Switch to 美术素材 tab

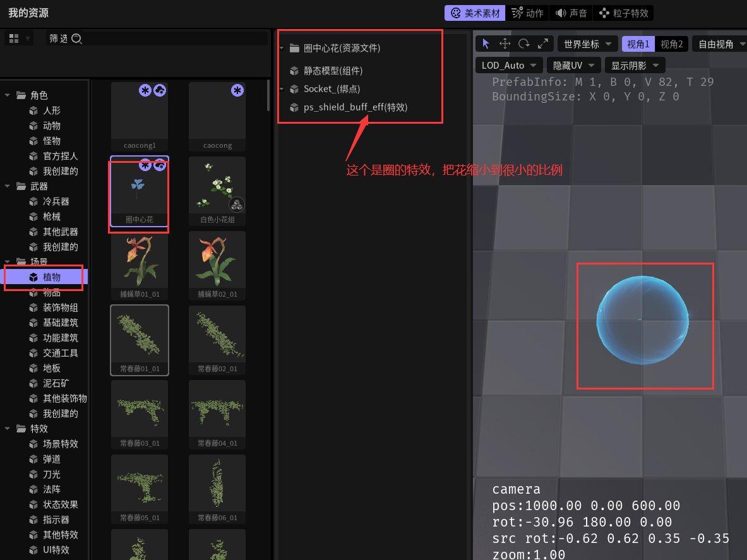475,13
